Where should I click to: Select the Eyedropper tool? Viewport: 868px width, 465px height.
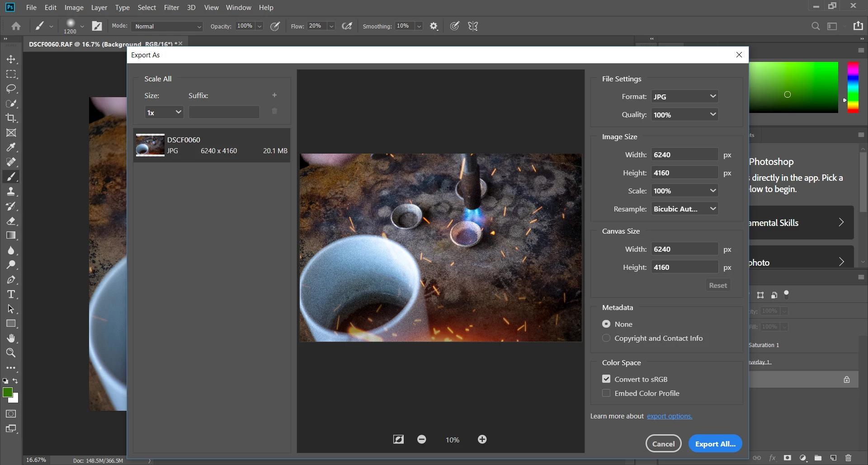(x=11, y=147)
